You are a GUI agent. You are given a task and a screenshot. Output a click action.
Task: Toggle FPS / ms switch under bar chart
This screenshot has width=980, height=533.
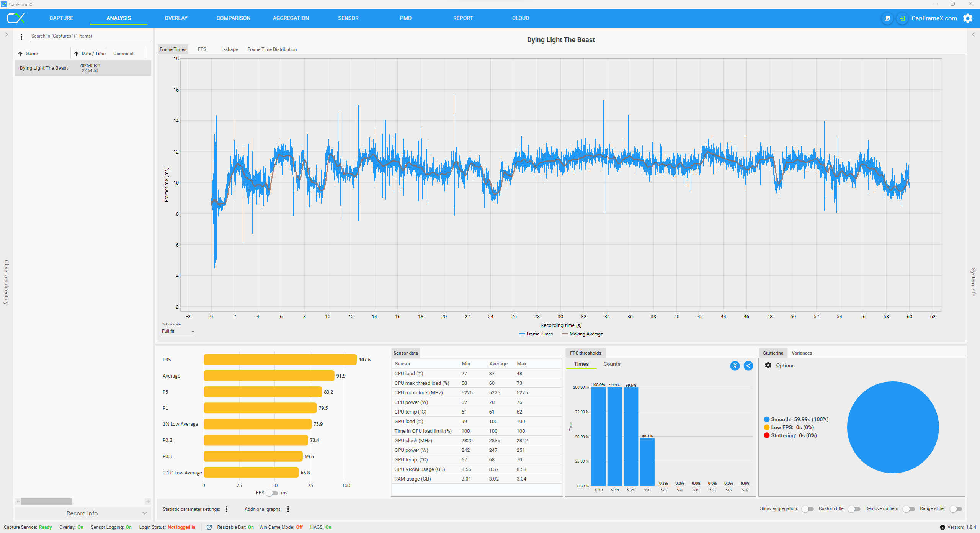click(x=272, y=493)
